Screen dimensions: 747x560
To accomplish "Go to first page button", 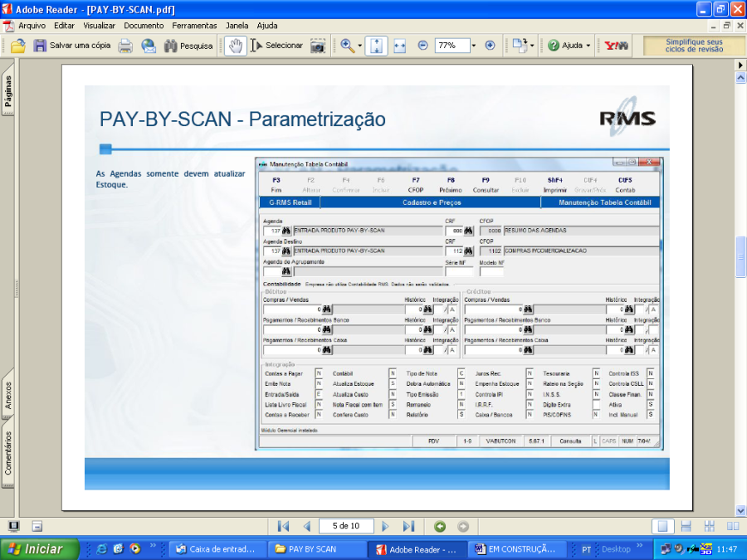I will pyautogui.click(x=284, y=526).
